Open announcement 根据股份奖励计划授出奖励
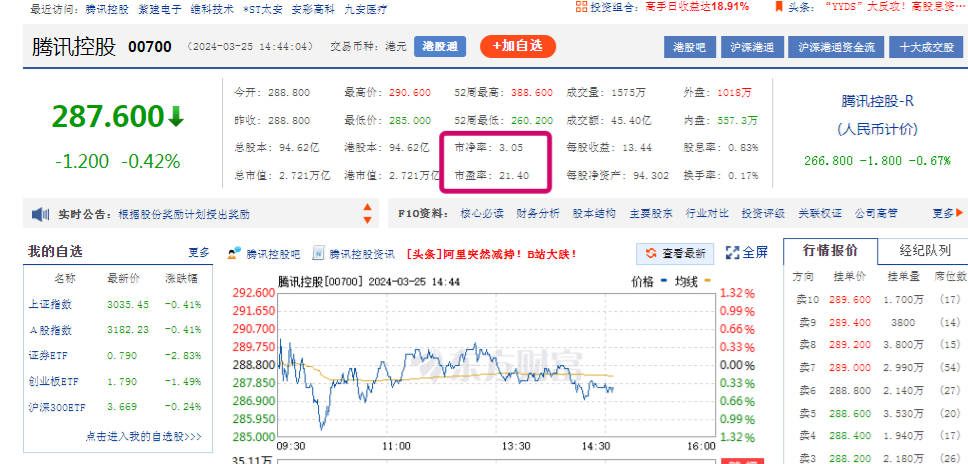This screenshot has height=464, width=968. (x=183, y=215)
